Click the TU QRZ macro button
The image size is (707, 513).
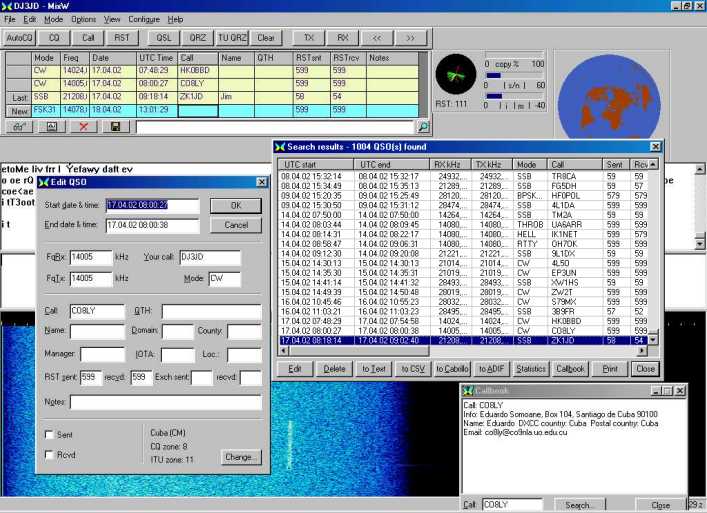(232, 38)
